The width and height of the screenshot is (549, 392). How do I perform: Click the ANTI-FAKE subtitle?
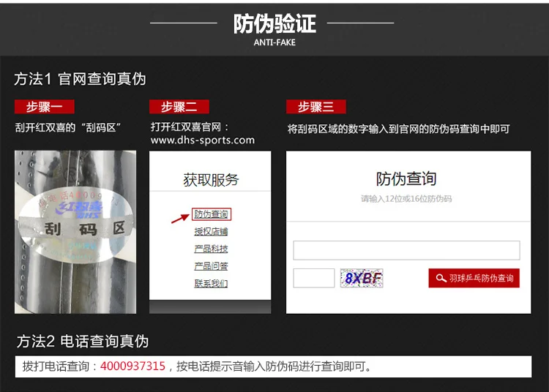coord(274,42)
